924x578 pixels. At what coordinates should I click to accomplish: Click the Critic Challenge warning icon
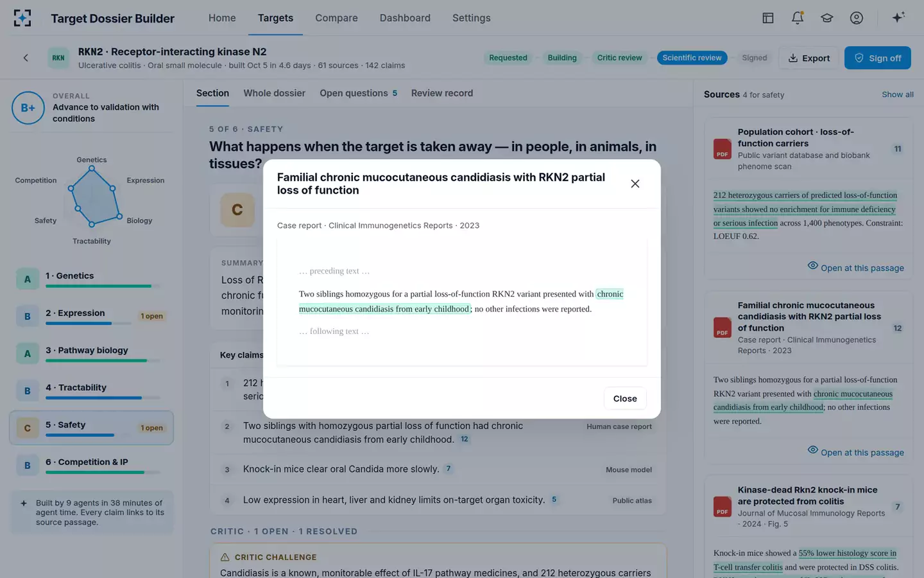[225, 557]
